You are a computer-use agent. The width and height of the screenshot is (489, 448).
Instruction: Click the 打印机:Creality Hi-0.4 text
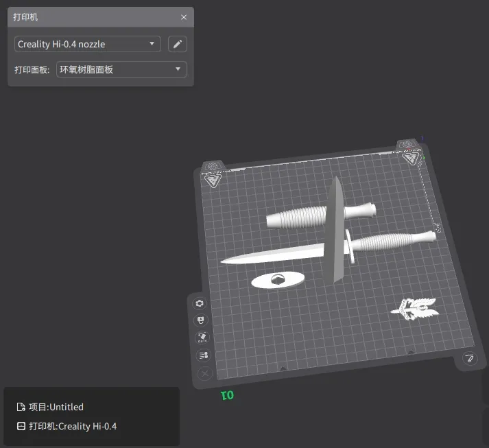click(x=73, y=426)
